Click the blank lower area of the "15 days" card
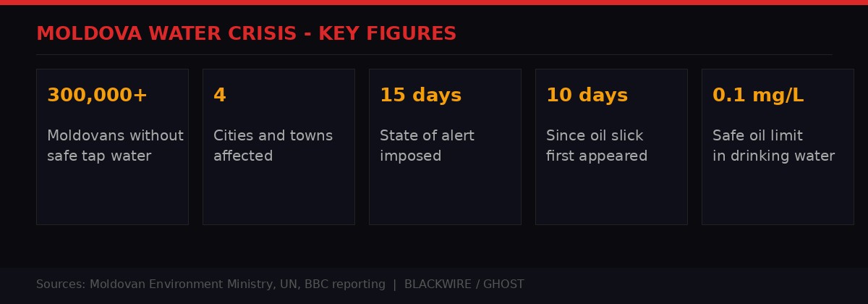Screen dimensions: 868x304 click(445, 195)
